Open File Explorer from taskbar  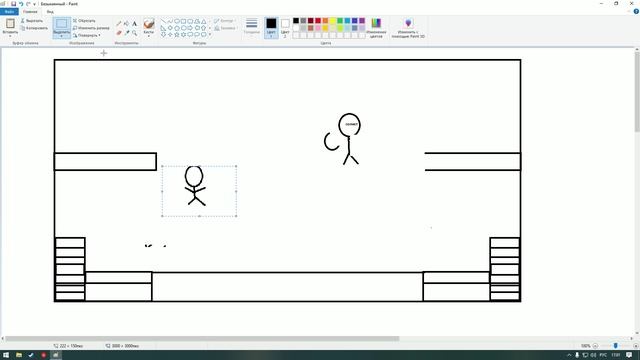point(19,355)
